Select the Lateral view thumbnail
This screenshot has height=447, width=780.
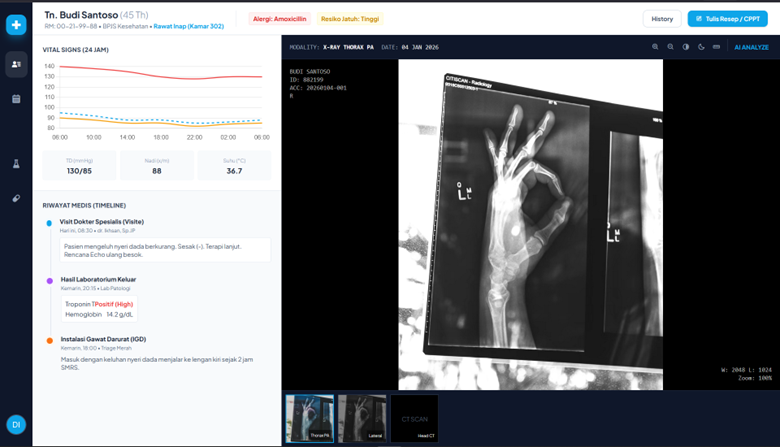(x=361, y=418)
